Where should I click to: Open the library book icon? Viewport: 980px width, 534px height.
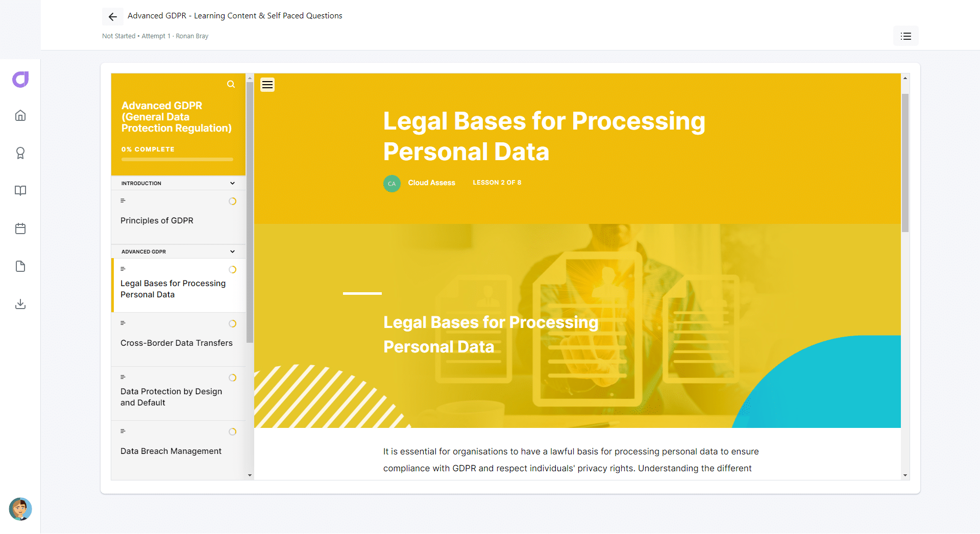pyautogui.click(x=20, y=191)
